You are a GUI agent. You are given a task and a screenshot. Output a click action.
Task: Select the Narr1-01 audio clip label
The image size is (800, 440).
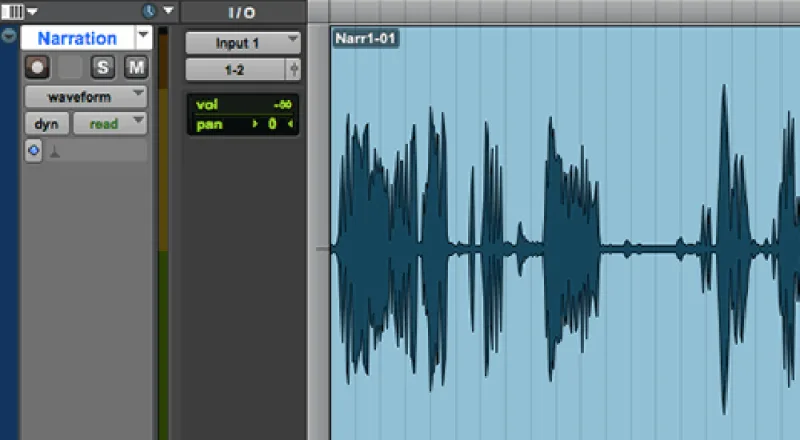coord(365,38)
